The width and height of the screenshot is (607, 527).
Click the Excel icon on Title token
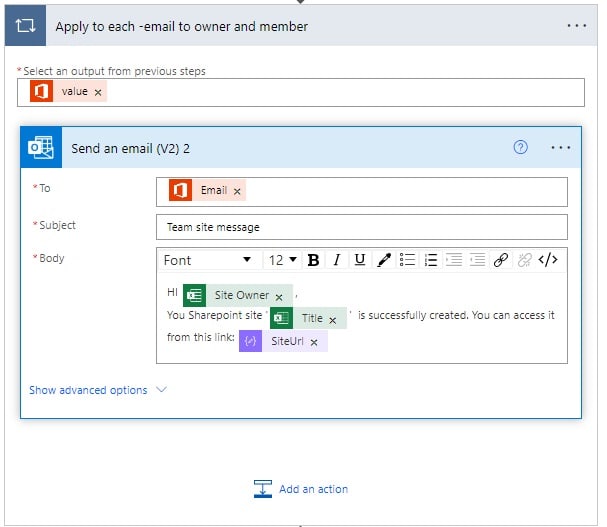[281, 318]
